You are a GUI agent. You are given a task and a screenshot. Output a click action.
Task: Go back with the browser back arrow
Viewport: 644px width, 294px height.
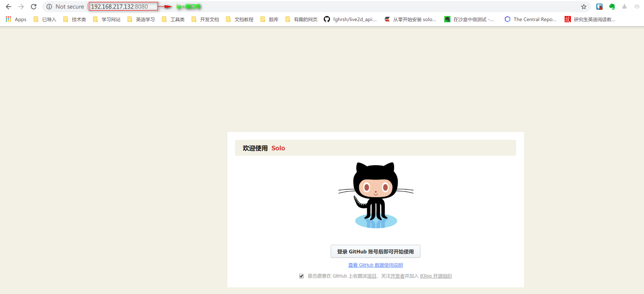tap(9, 7)
